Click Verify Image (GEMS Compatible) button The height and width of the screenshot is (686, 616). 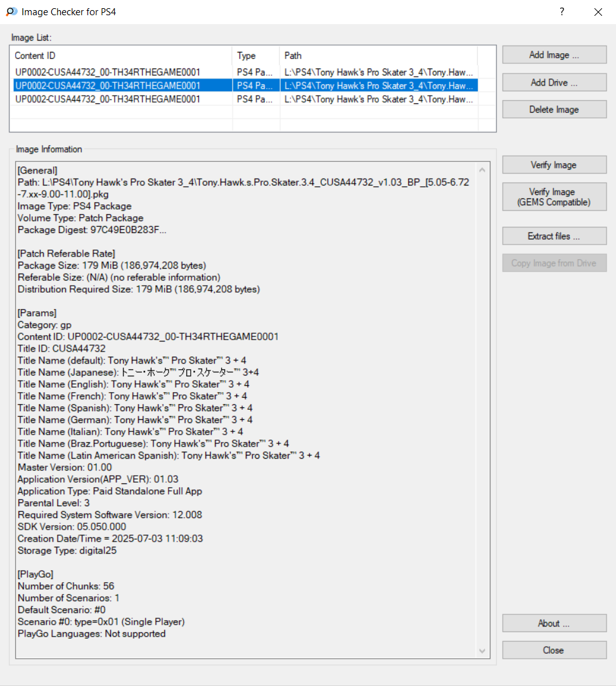point(555,197)
